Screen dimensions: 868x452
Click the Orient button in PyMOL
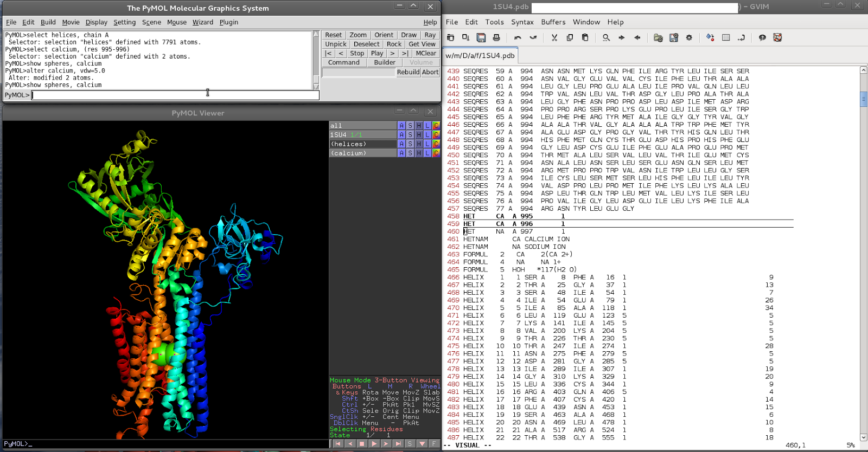pos(384,35)
